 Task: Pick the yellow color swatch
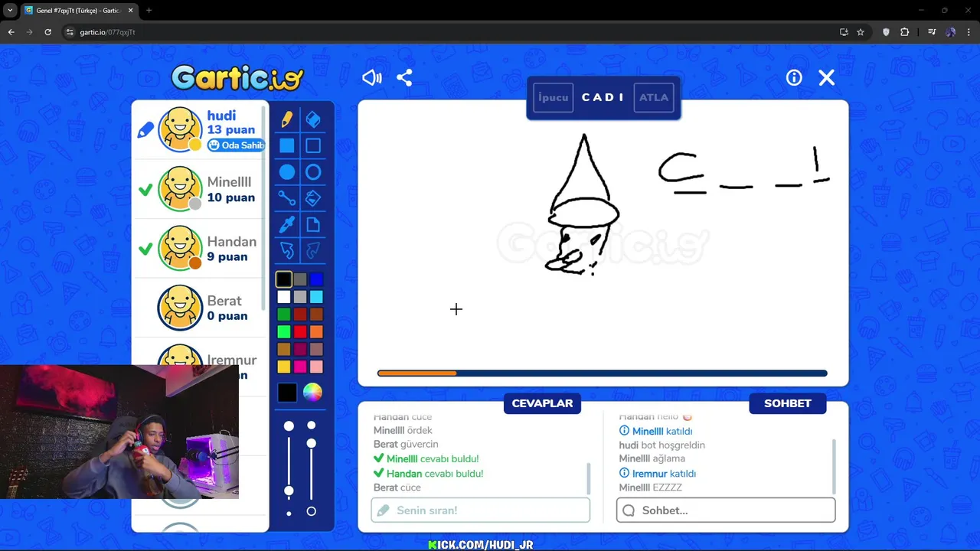(x=284, y=367)
